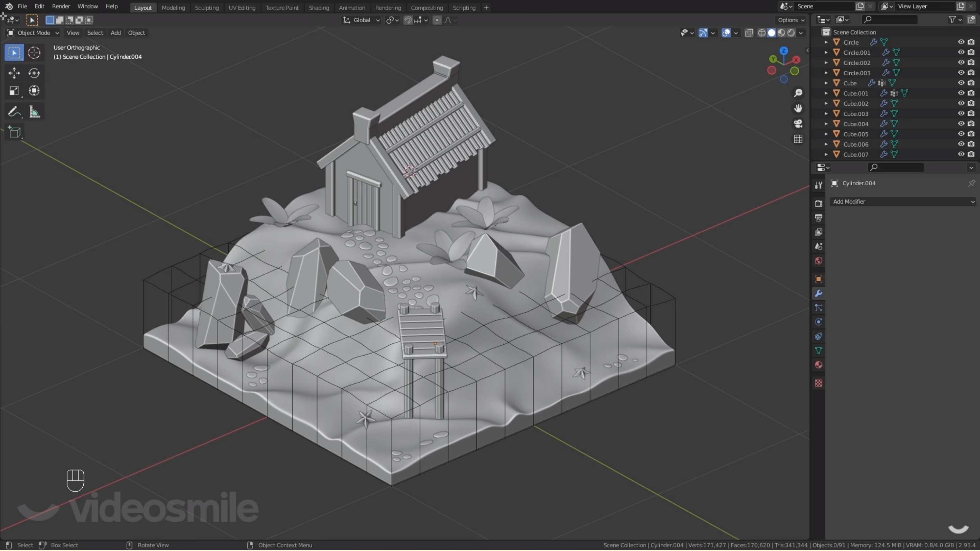The height and width of the screenshot is (551, 980).
Task: Expand the Cube.001 outliner entry
Action: pyautogui.click(x=826, y=93)
